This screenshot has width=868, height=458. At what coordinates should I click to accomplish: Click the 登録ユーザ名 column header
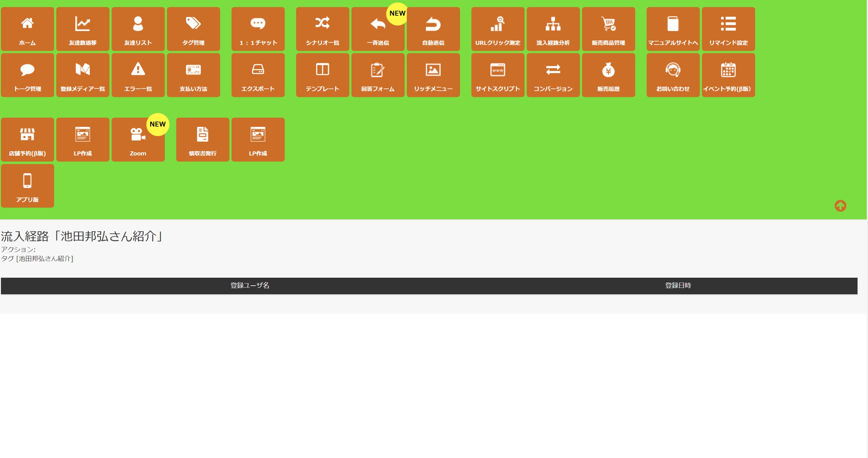[250, 285]
